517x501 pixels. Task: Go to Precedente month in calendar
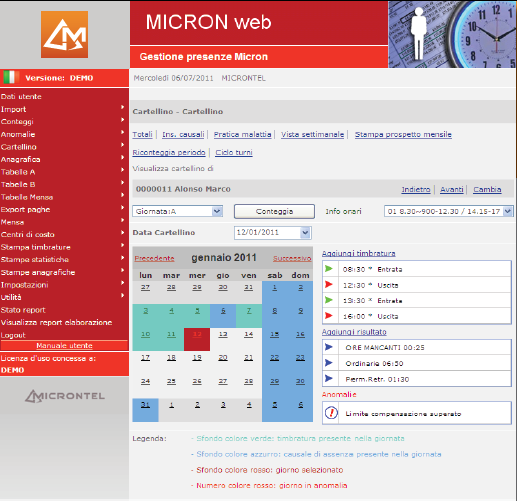pos(154,258)
